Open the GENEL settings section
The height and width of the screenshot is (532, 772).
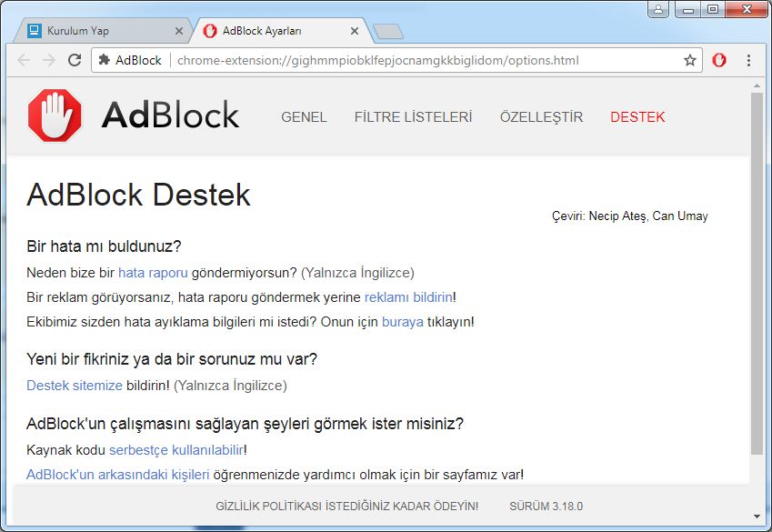(x=304, y=117)
